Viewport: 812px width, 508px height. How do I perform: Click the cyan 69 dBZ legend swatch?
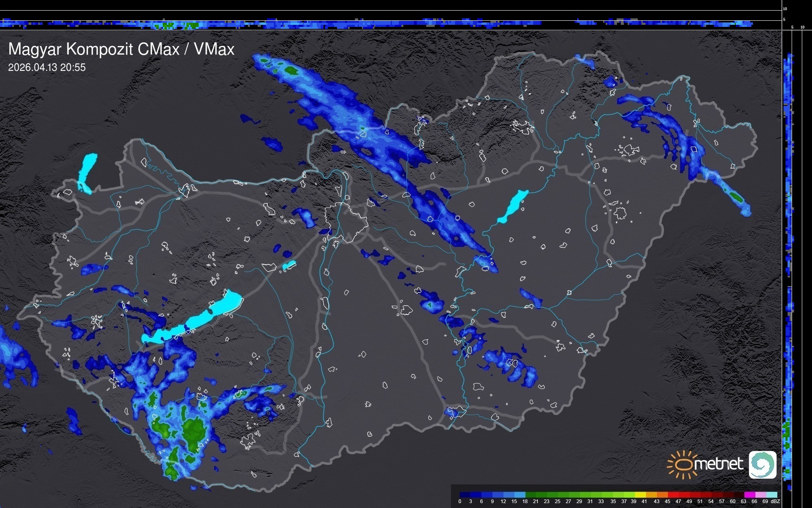pos(771,495)
